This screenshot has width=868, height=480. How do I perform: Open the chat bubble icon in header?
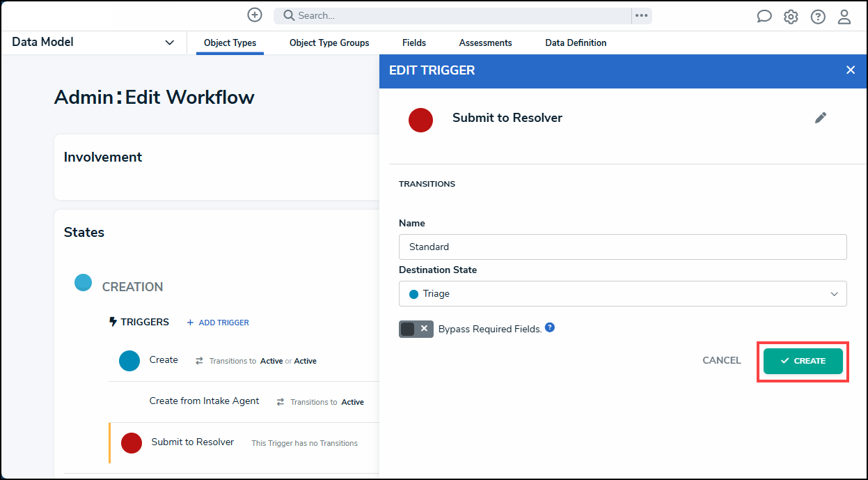(764, 17)
